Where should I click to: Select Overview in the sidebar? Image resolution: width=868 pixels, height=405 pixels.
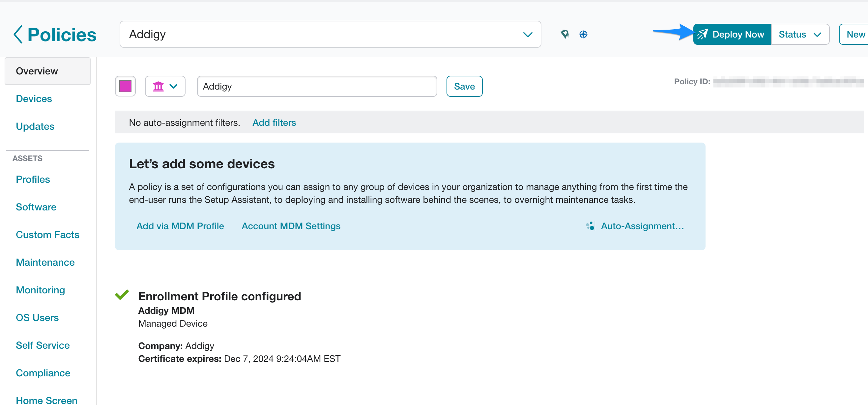tap(47, 71)
